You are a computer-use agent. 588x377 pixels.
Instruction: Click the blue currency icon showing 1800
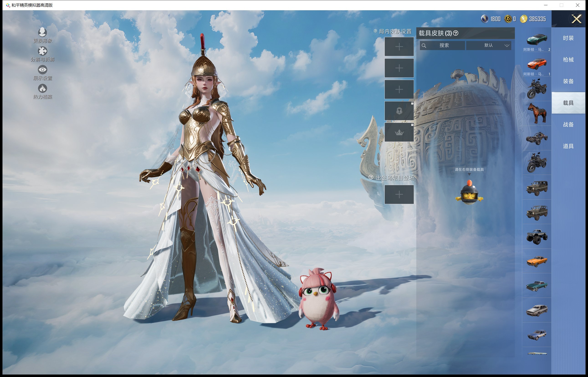pyautogui.click(x=484, y=19)
